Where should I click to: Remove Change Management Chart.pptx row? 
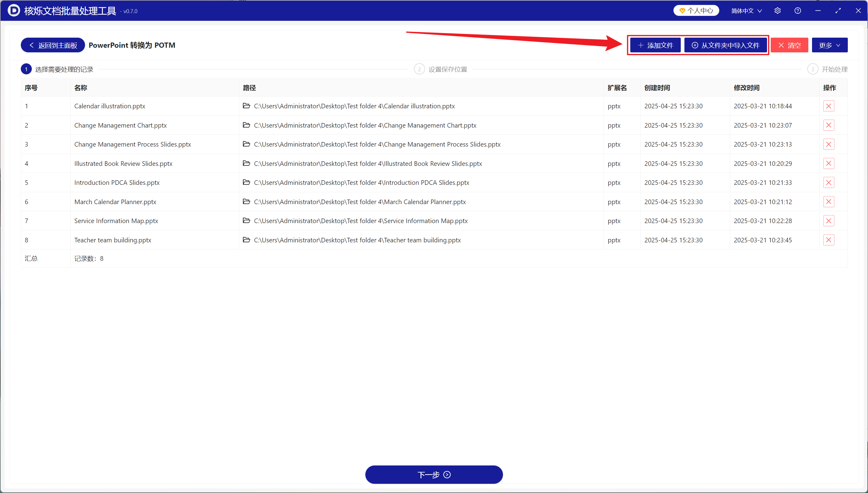coord(829,125)
